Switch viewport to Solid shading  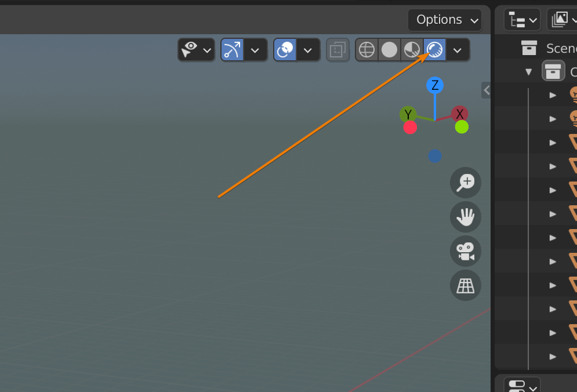pos(389,49)
